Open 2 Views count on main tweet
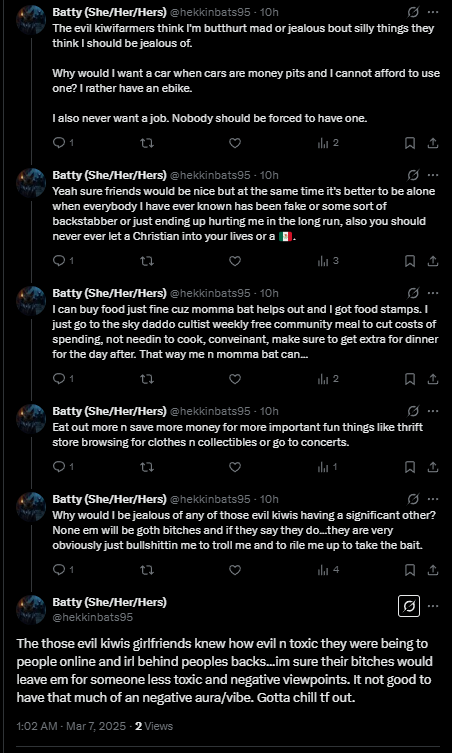452x753 pixels. click(x=154, y=726)
